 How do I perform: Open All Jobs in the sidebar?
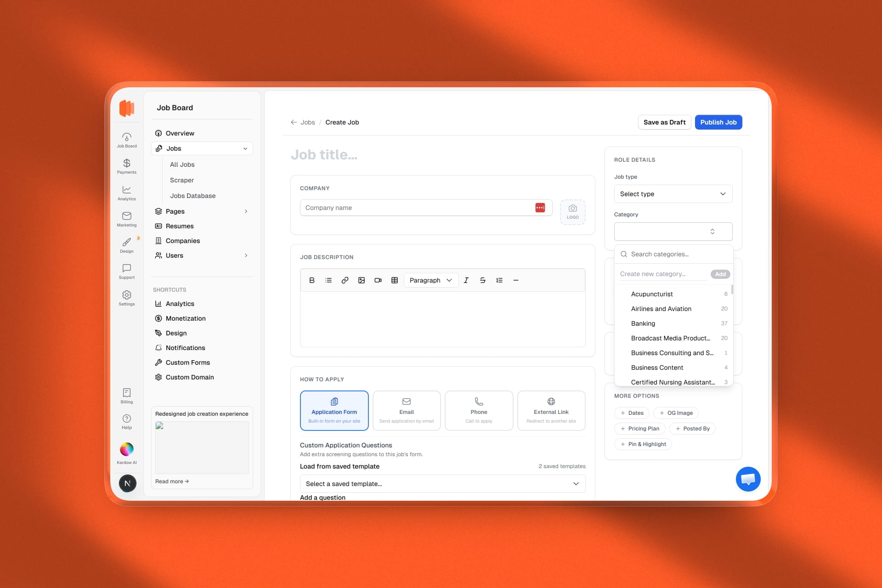pos(182,164)
